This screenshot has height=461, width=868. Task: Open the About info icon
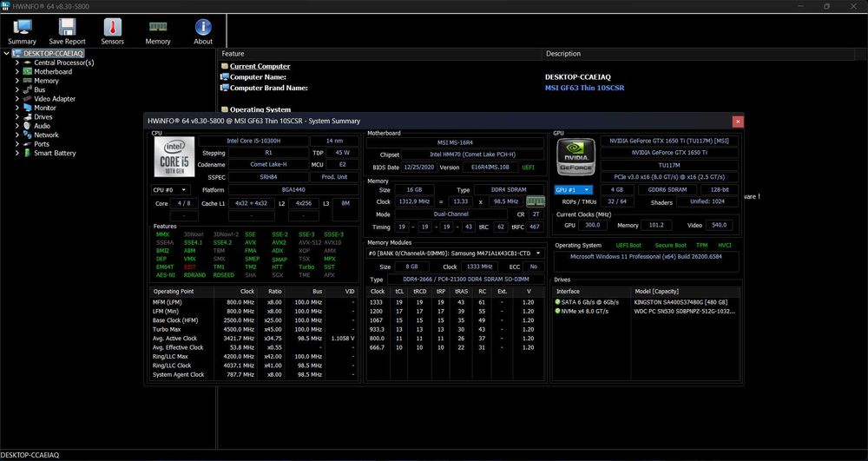(203, 28)
